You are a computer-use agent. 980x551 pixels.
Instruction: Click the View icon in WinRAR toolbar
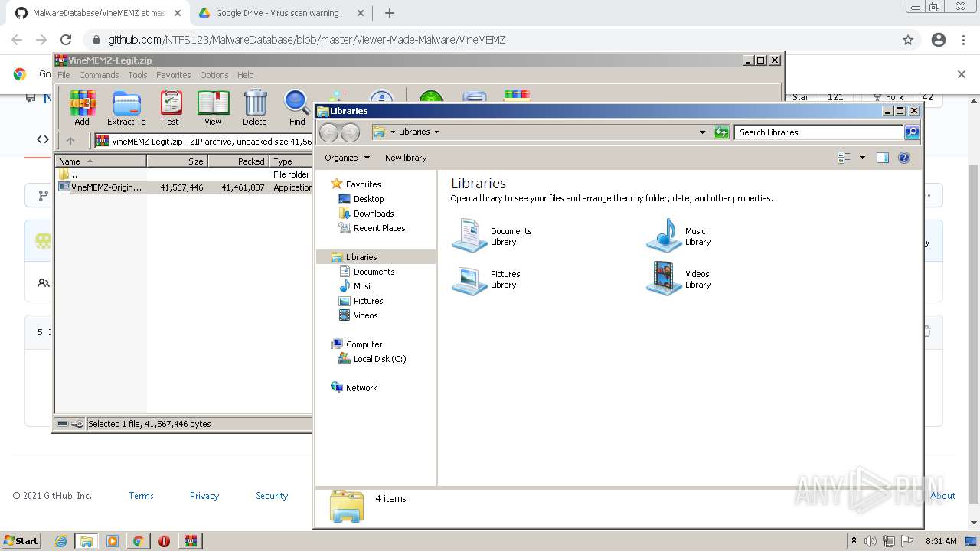click(213, 107)
